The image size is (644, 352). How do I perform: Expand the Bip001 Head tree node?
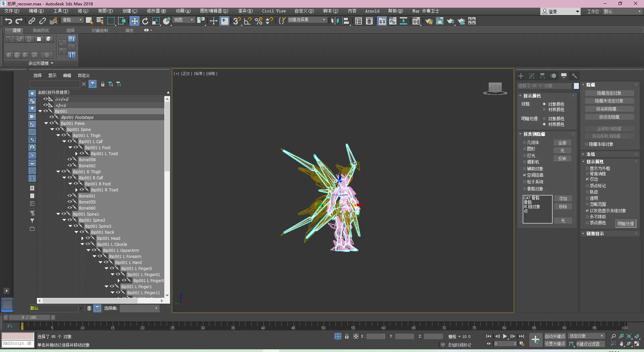coord(83,238)
